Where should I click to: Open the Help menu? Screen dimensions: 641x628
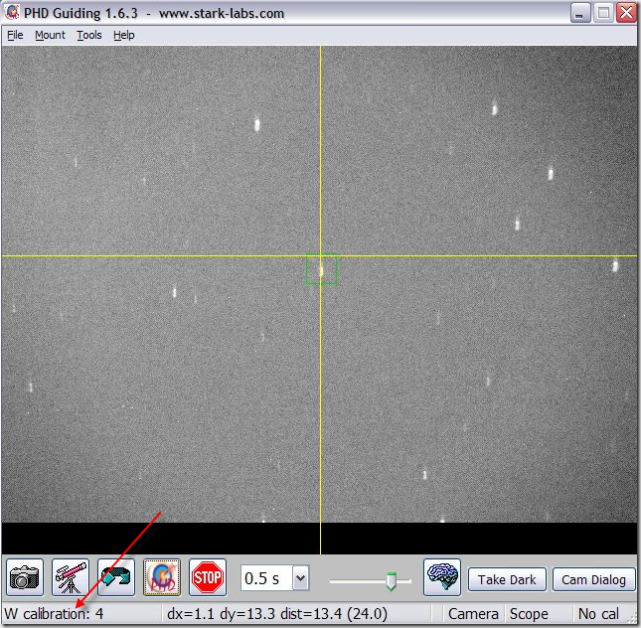tap(123, 35)
